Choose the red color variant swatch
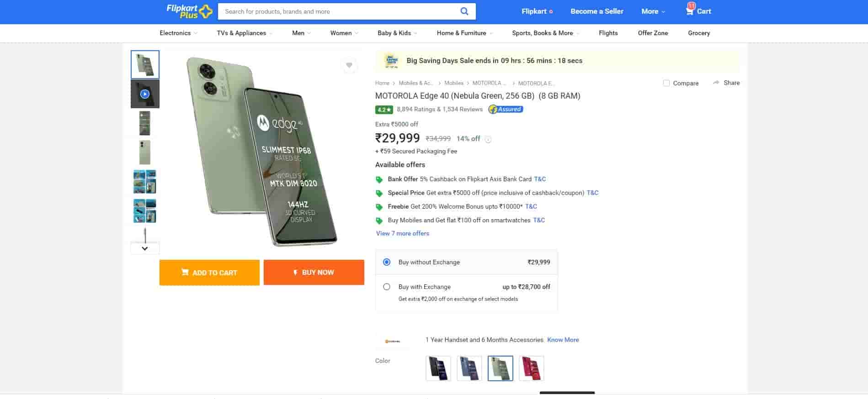868x399 pixels. [x=532, y=368]
